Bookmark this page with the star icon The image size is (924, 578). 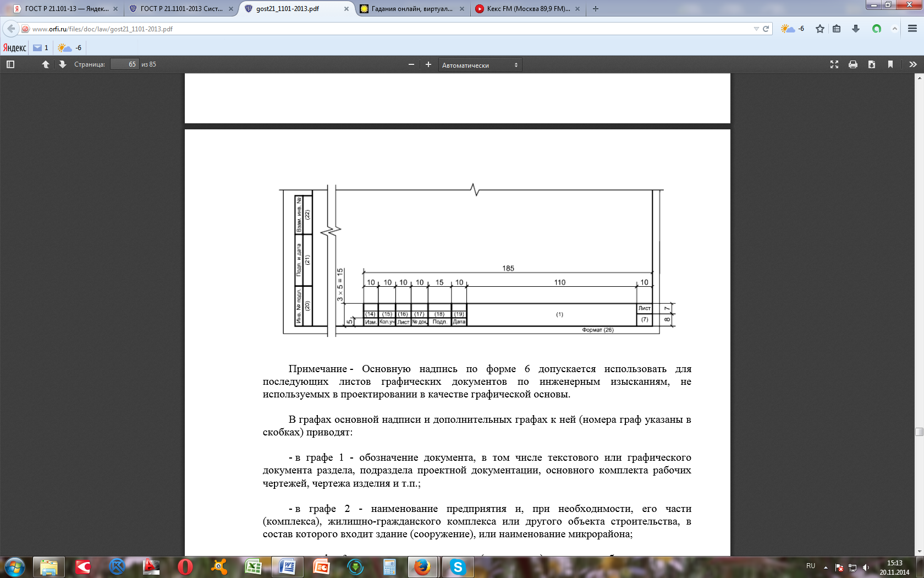820,29
